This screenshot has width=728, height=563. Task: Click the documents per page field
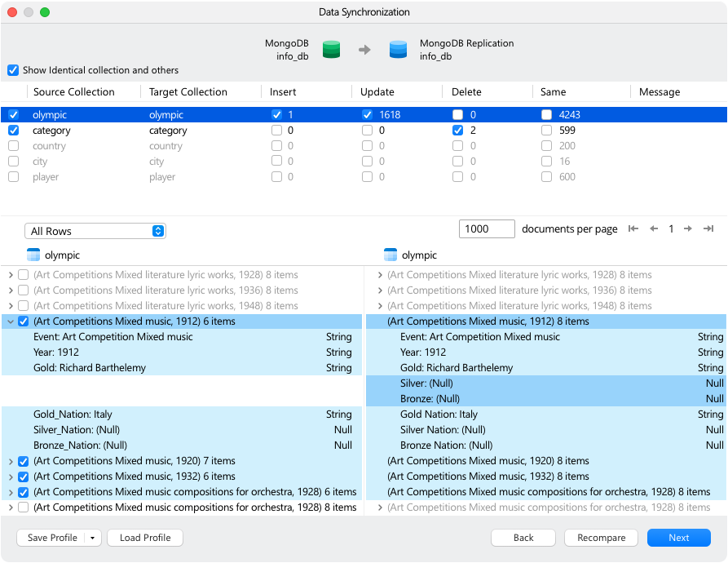(487, 229)
